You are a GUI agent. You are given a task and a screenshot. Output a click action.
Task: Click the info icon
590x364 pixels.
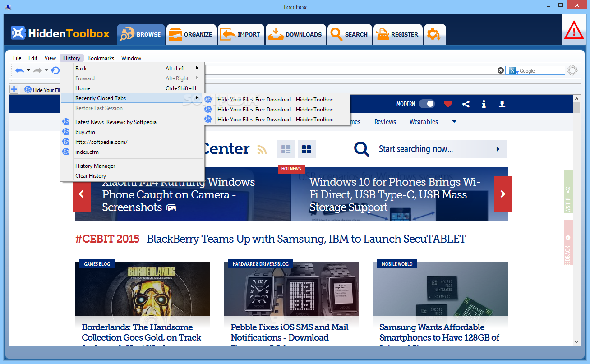(484, 104)
